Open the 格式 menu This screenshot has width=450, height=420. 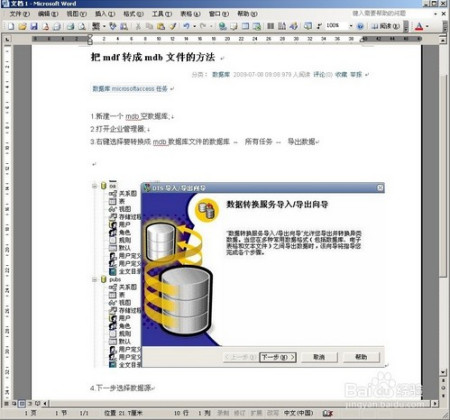133,14
